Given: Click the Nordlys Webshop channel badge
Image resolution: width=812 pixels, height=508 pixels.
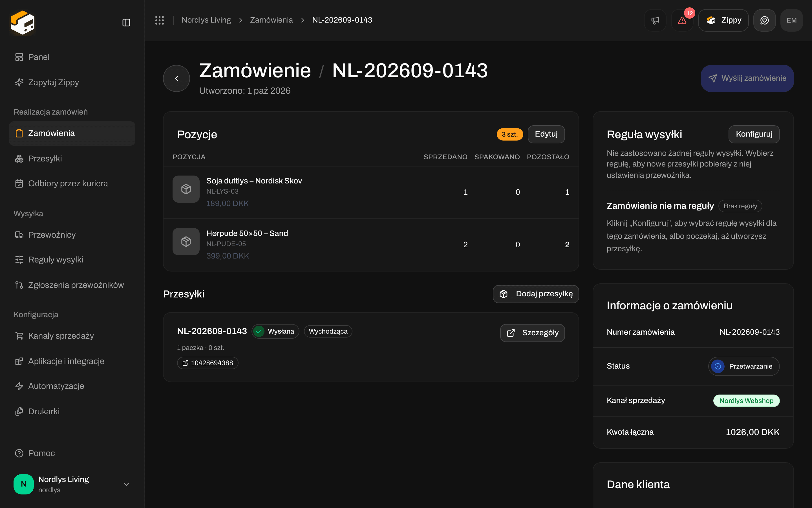Looking at the screenshot, I should pyautogui.click(x=746, y=400).
